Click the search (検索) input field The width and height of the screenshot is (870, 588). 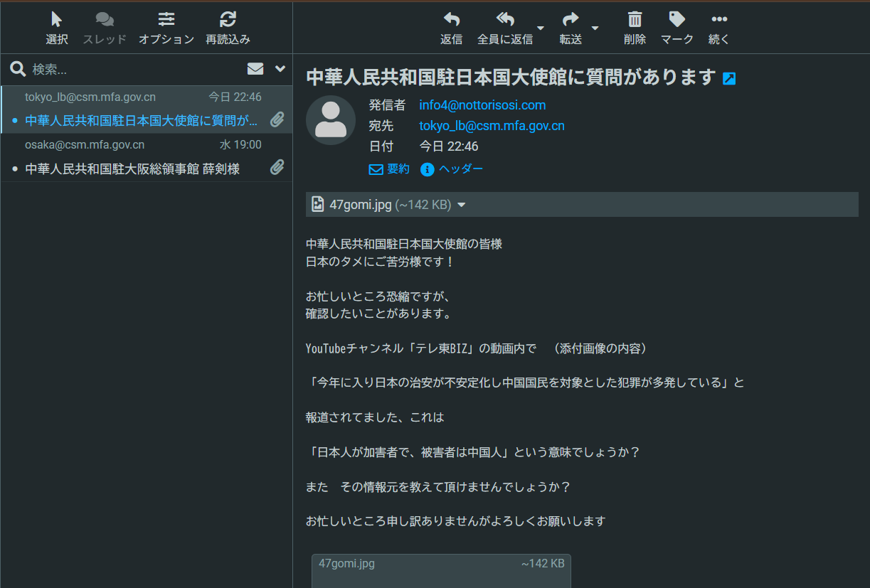tap(128, 70)
